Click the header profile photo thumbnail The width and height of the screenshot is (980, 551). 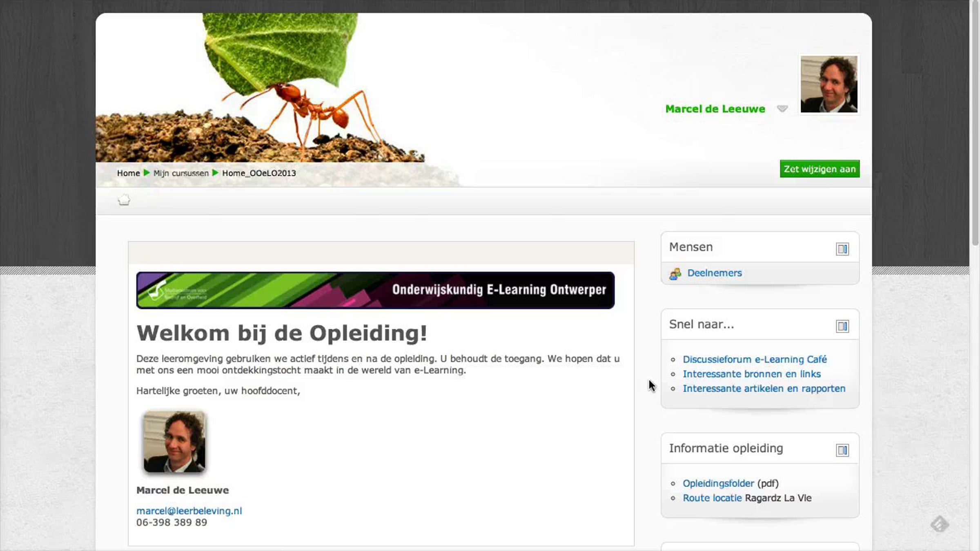coord(829,84)
